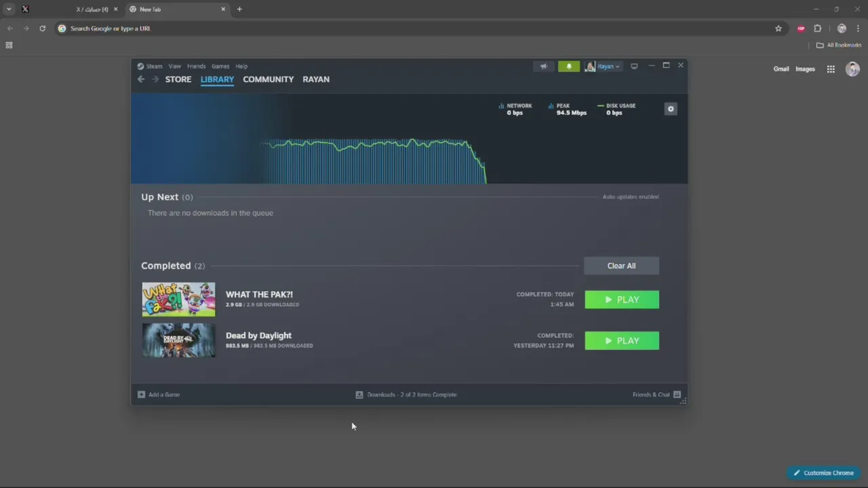
Task: Click the Clear All button
Action: [621, 266]
